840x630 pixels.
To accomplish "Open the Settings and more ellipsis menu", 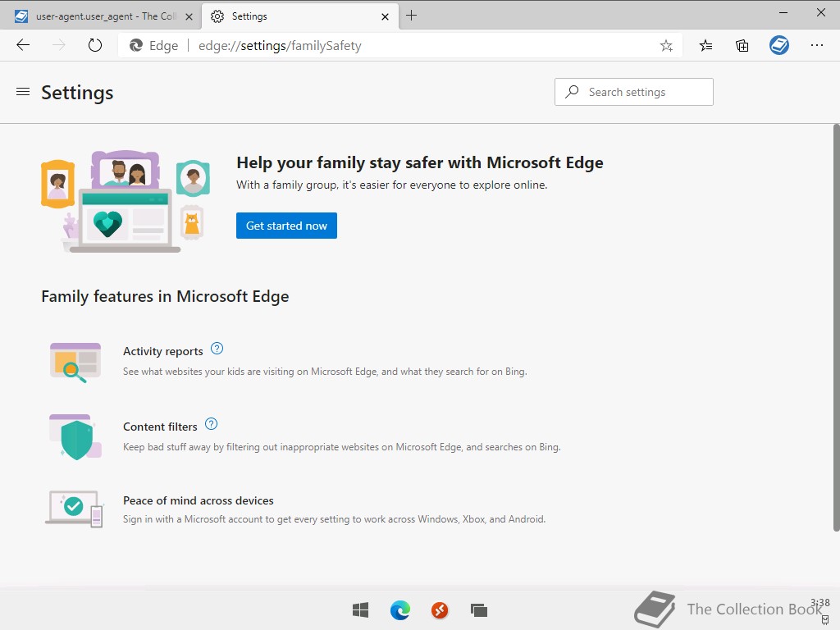I will (816, 46).
